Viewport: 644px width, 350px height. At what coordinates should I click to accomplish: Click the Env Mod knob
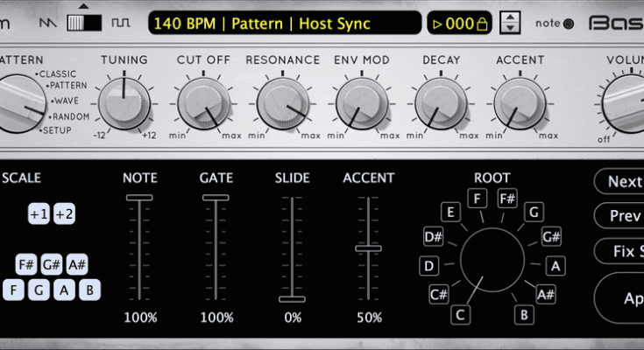click(x=362, y=103)
